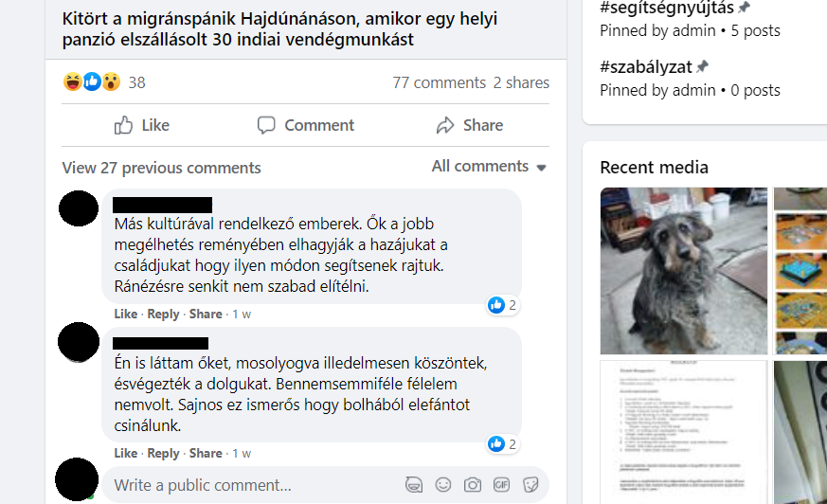Expand View 27 previous comments
This screenshot has height=504, width=827.
click(161, 168)
